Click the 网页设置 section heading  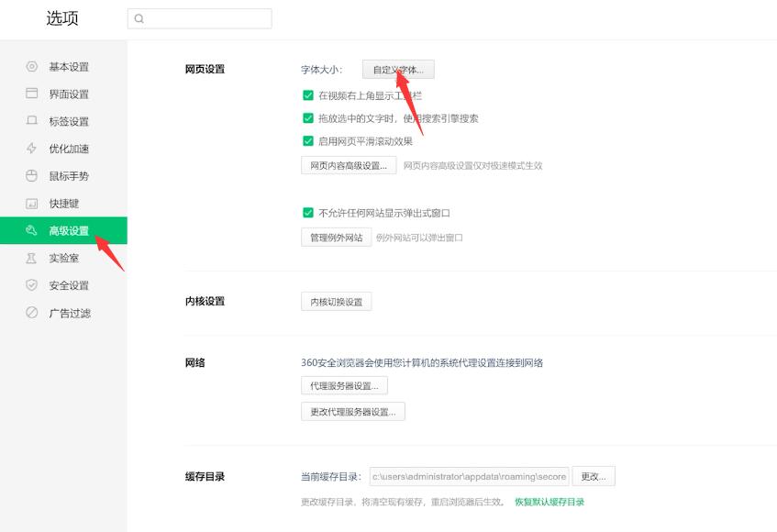coord(205,69)
